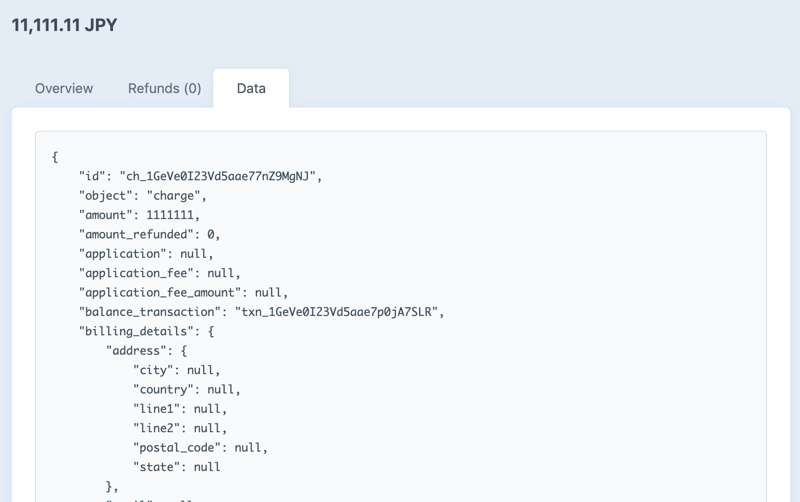Click the "postal_code": null line

pyautogui.click(x=200, y=447)
